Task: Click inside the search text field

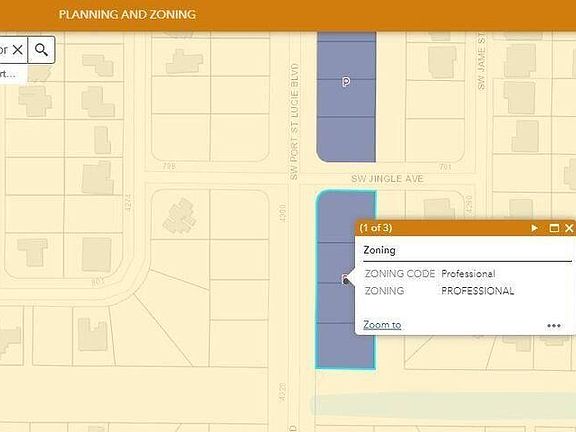Action: [4, 50]
